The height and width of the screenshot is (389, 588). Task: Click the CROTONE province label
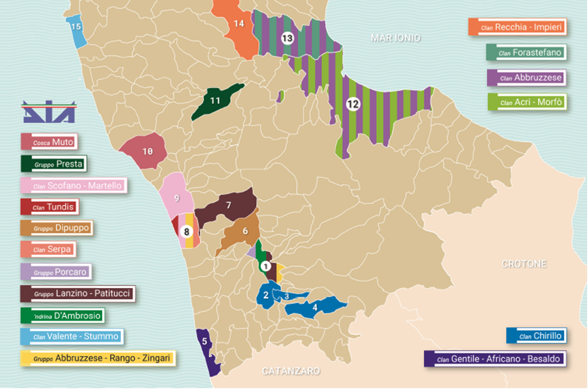[x=524, y=264]
